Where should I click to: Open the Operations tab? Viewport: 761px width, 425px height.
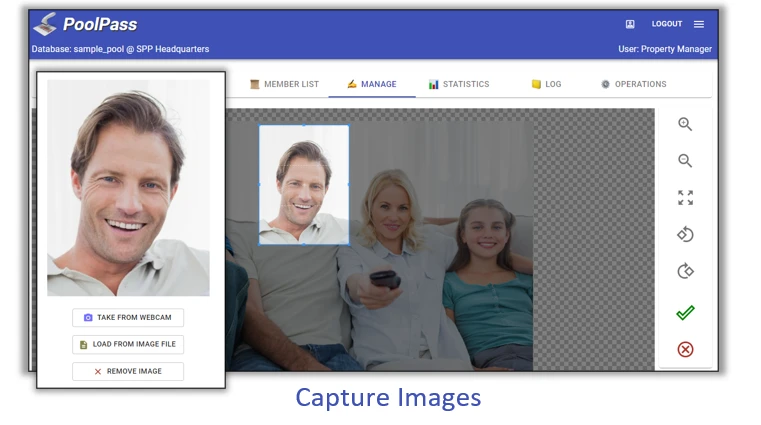click(633, 84)
